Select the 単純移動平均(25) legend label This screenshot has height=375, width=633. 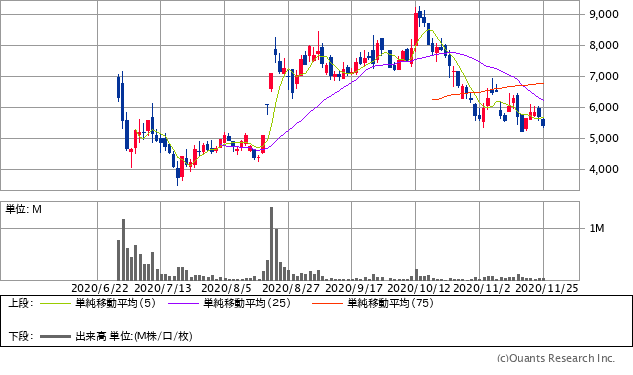pyautogui.click(x=247, y=303)
